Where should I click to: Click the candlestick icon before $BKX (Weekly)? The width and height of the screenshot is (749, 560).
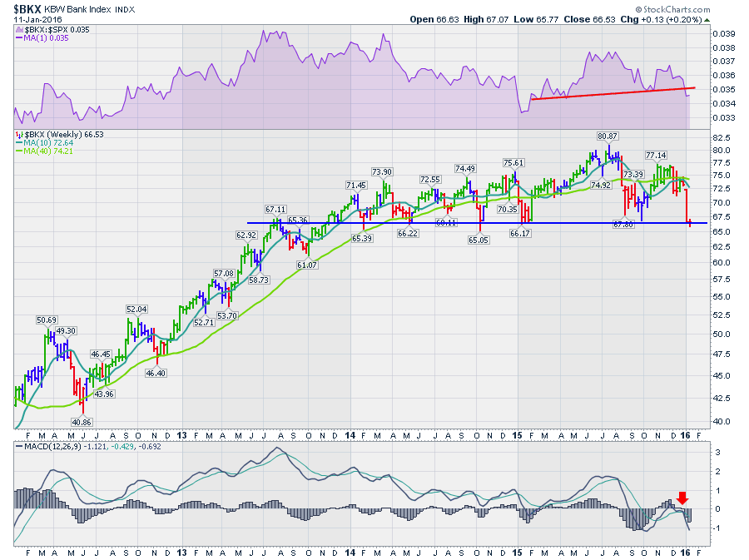click(x=19, y=135)
